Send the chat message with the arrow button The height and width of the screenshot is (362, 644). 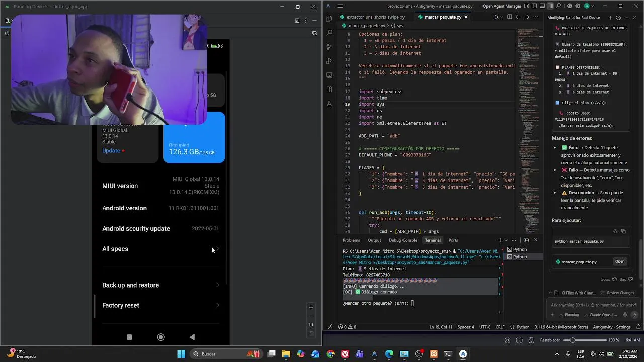coord(634,315)
